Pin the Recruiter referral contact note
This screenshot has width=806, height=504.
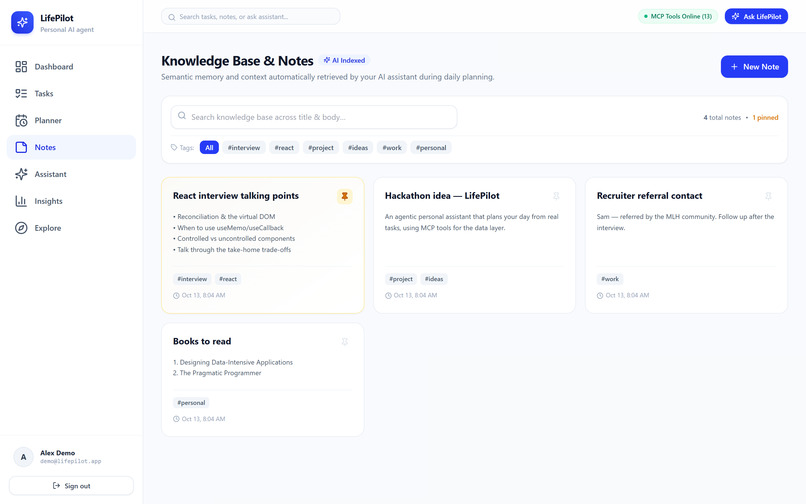click(x=768, y=196)
